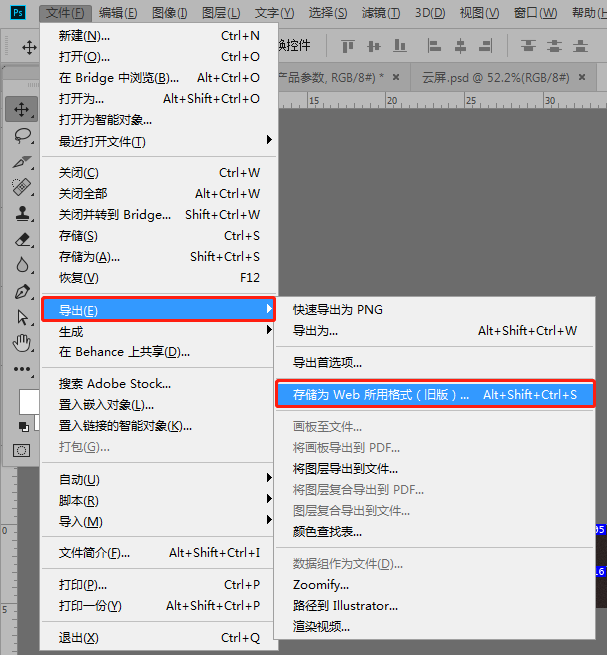Click the Photoshop Ps logo icon
Viewport: 607px width, 655px height.
pyautogui.click(x=18, y=13)
